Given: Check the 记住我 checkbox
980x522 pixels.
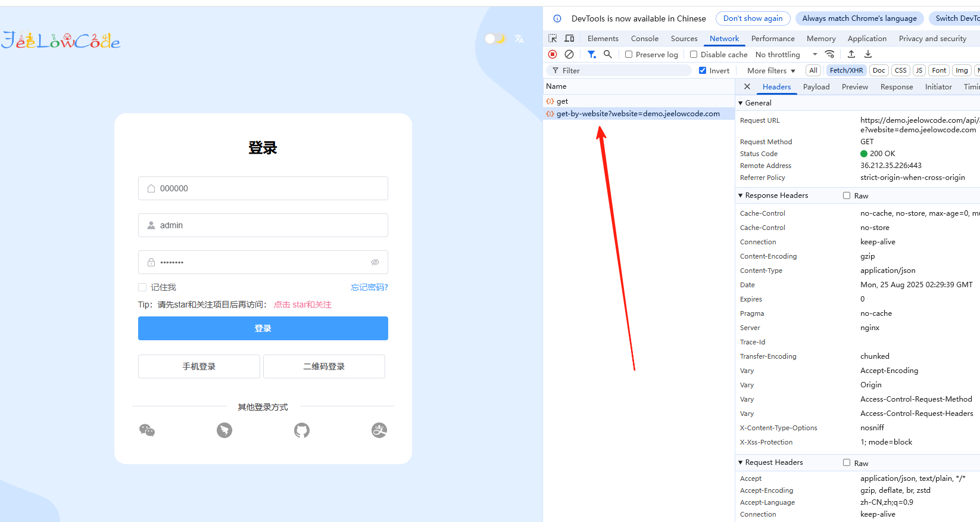Looking at the screenshot, I should click(x=142, y=287).
